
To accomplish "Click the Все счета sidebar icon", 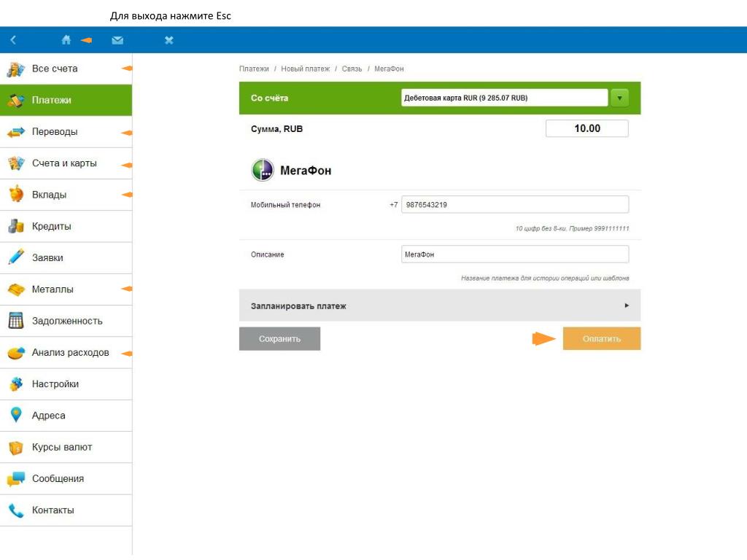I will (x=16, y=69).
